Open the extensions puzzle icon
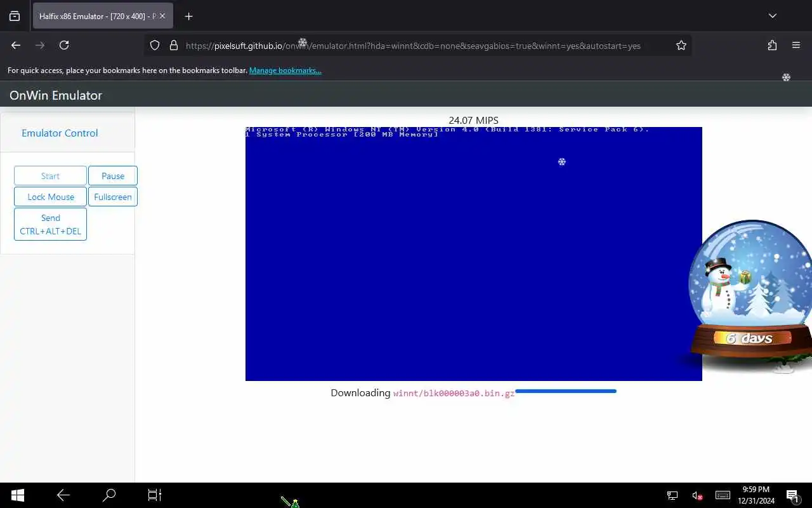Image resolution: width=812 pixels, height=508 pixels. pos(772,45)
